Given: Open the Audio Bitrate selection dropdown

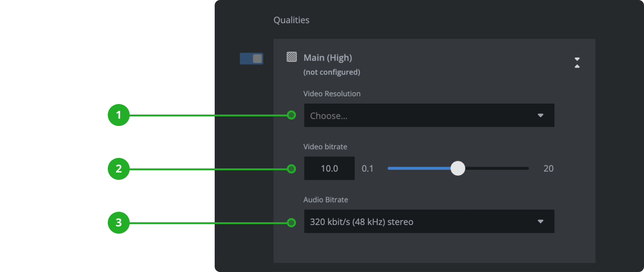Looking at the screenshot, I should [x=429, y=221].
